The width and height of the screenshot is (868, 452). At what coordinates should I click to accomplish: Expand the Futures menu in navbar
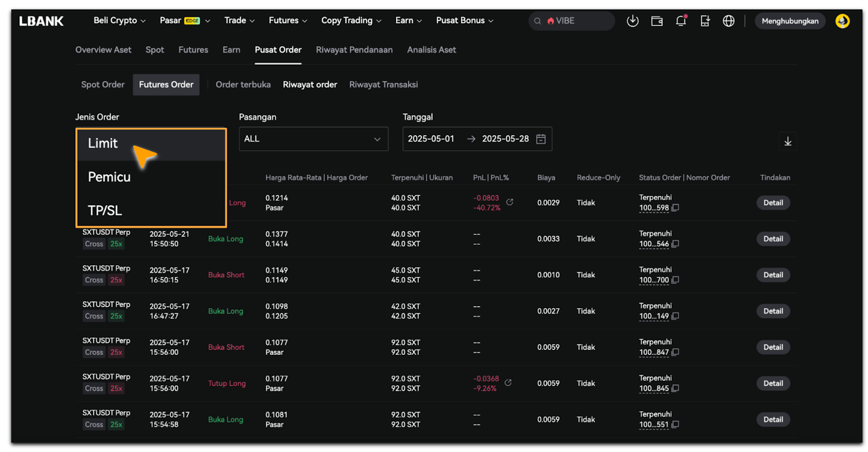pos(288,21)
